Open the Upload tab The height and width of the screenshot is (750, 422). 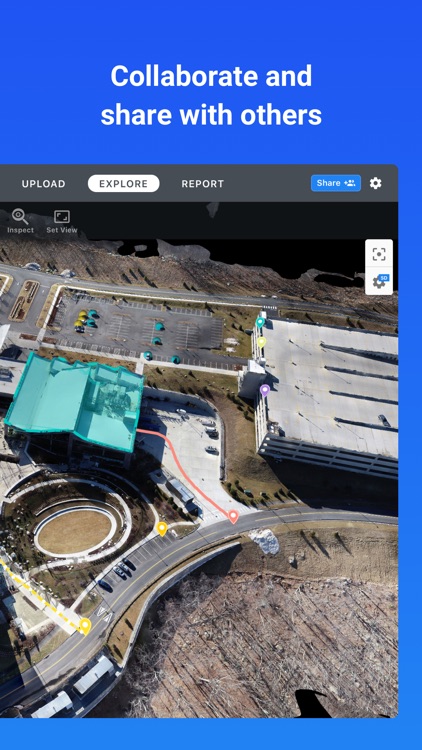tap(44, 184)
